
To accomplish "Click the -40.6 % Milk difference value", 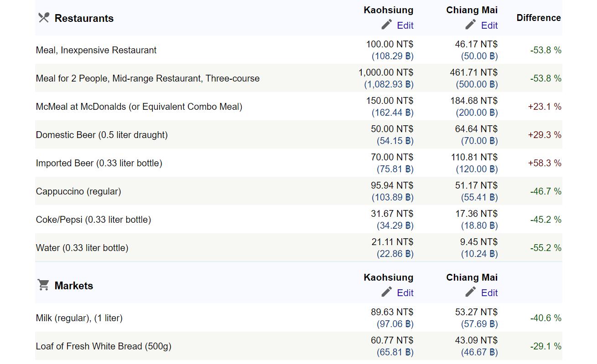I will point(545,318).
